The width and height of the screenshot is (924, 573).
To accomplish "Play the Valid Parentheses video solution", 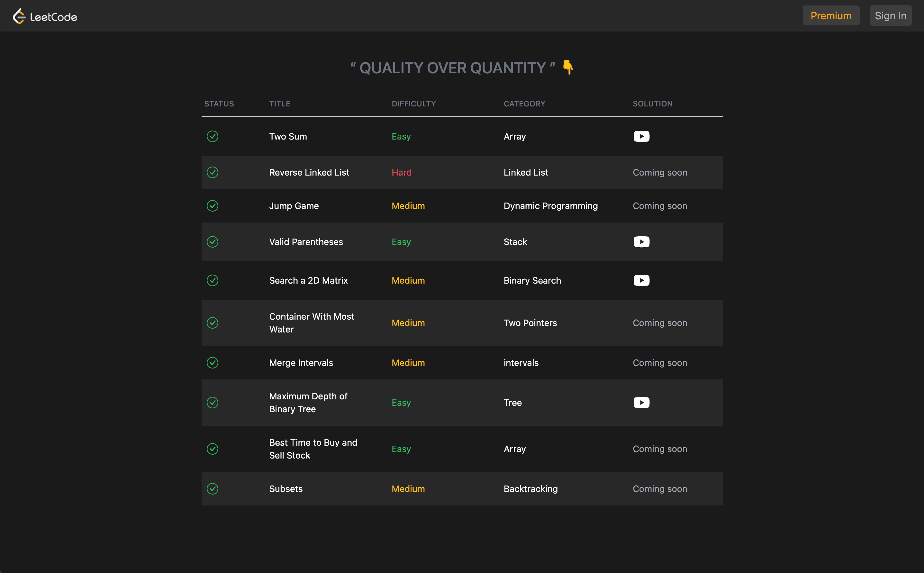I will [x=641, y=242].
